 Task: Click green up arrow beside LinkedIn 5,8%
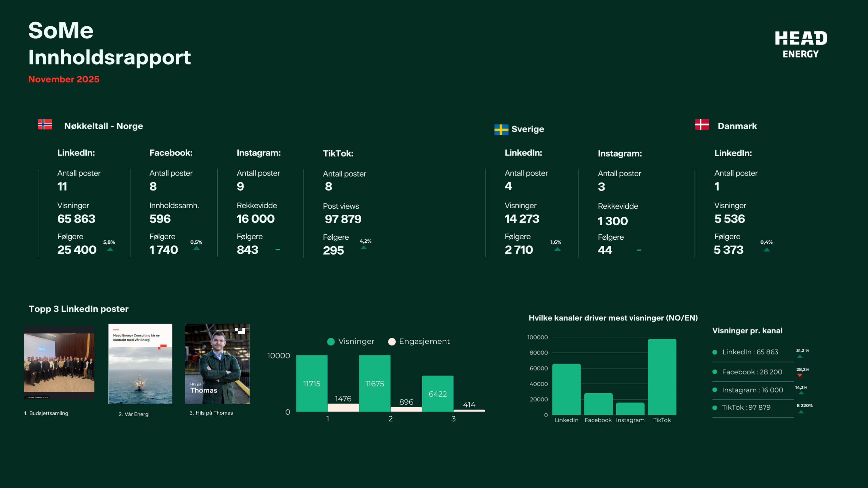(x=110, y=250)
